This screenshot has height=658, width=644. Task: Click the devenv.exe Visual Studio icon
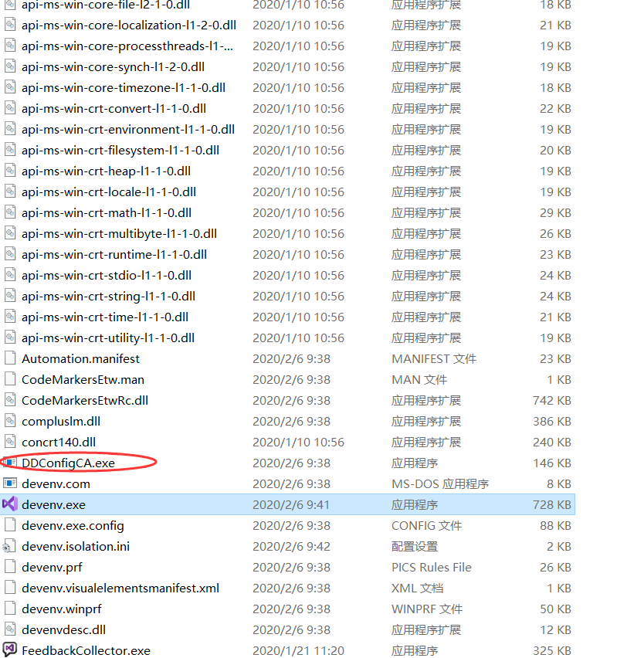pyautogui.click(x=9, y=504)
